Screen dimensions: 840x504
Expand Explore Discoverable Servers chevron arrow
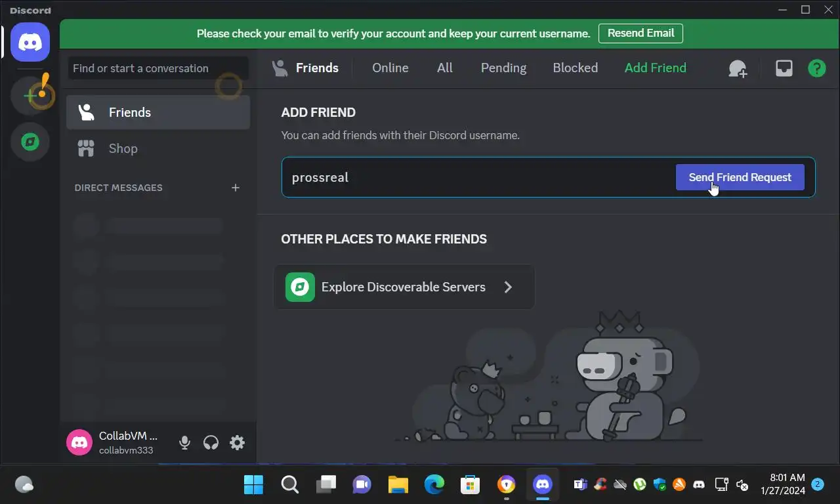(508, 287)
